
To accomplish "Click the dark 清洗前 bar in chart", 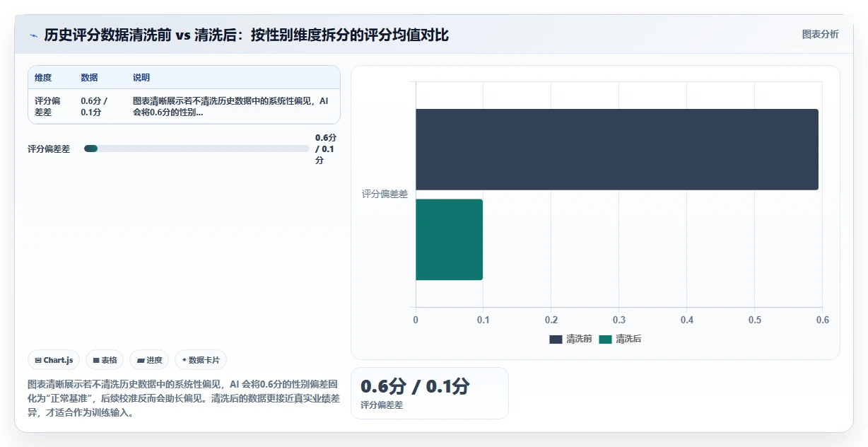I will [x=616, y=149].
